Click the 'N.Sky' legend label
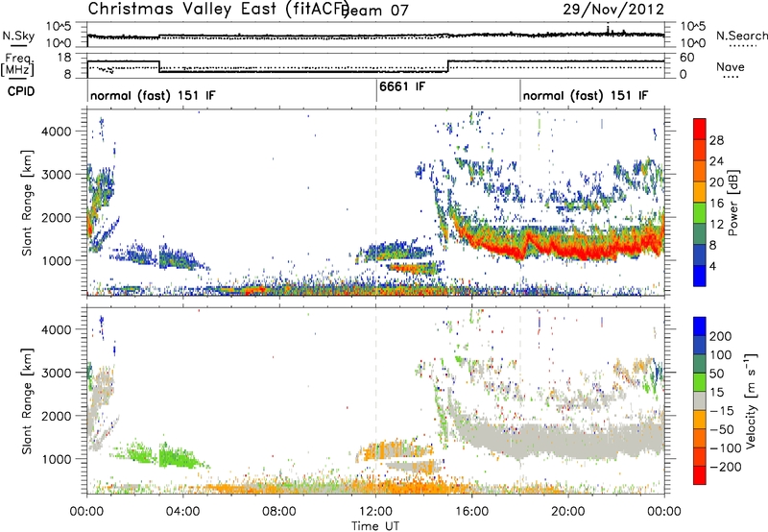Image resolution: width=768 pixels, height=532 pixels. (x=18, y=36)
